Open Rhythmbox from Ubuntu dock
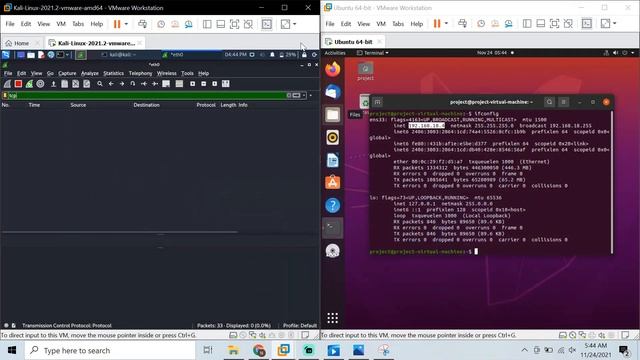This screenshot has height=360, width=640. pos(333,138)
